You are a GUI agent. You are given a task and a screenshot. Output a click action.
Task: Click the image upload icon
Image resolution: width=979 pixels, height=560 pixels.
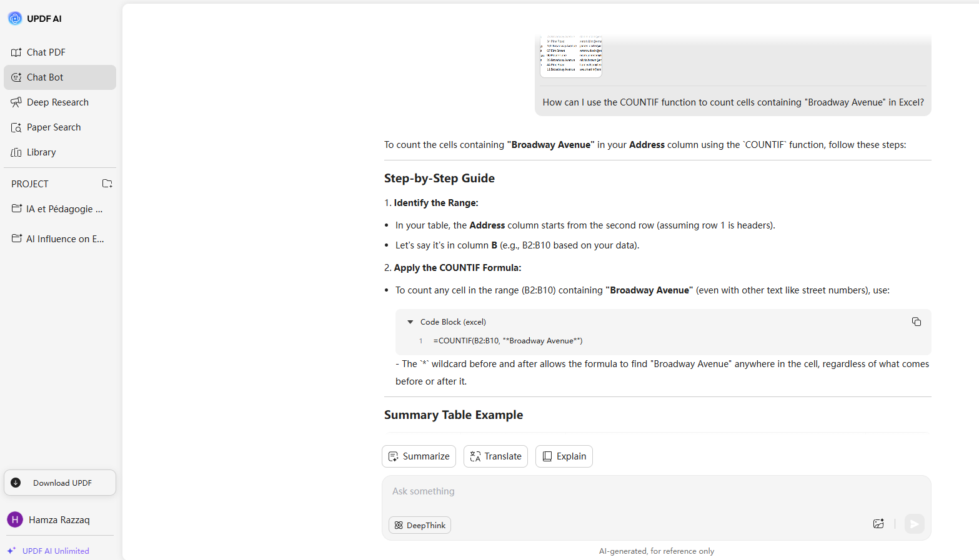coord(878,524)
